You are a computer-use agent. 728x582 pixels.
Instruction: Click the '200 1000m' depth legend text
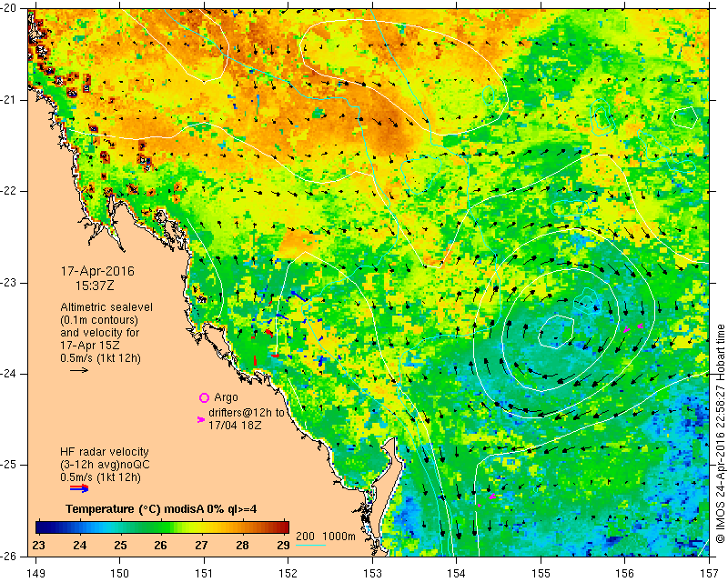[x=326, y=537]
